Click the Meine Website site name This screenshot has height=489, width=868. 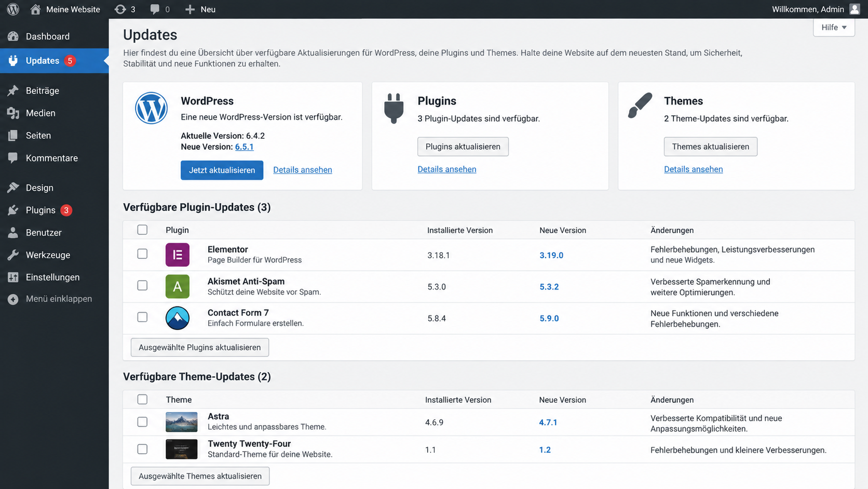coord(73,9)
